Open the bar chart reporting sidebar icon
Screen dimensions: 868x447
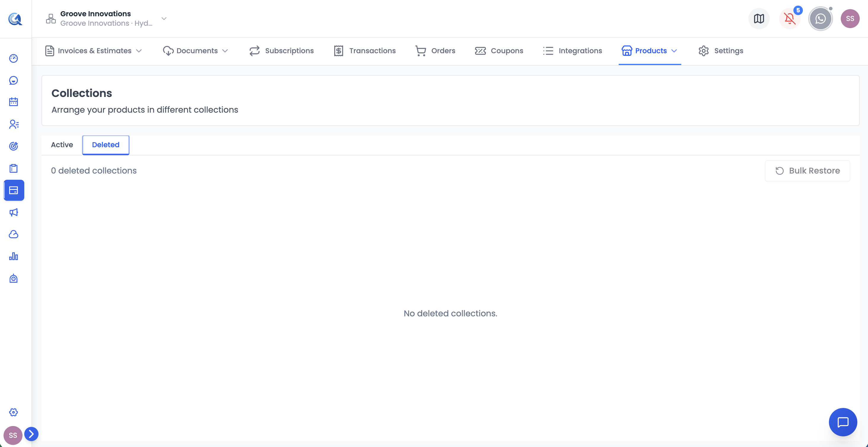tap(14, 257)
